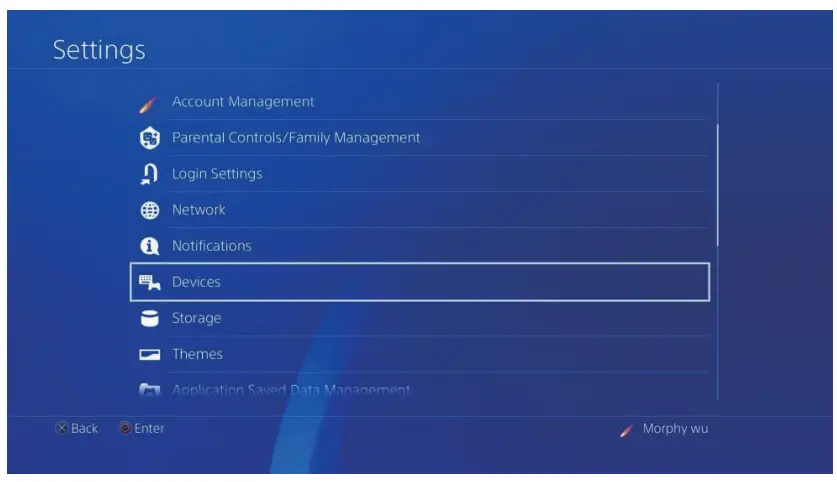Image resolution: width=837 pixels, height=482 pixels.
Task: Click the X button icon beside Back
Action: (x=62, y=428)
